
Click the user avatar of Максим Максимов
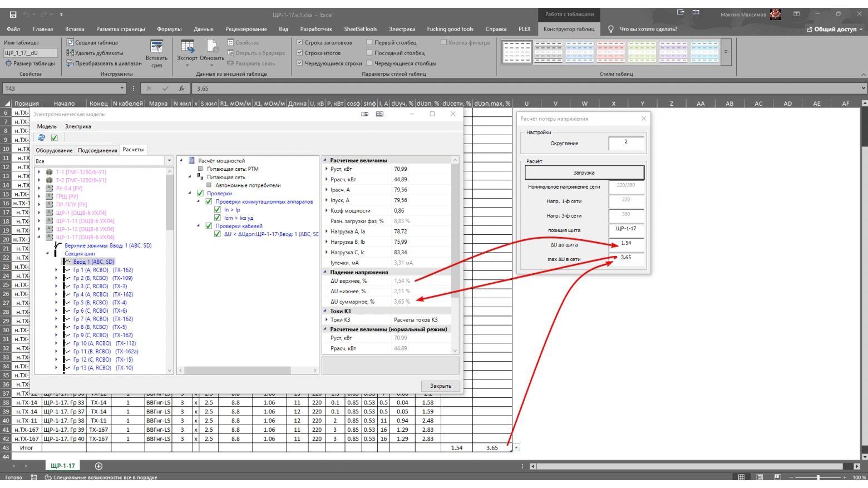[776, 14]
